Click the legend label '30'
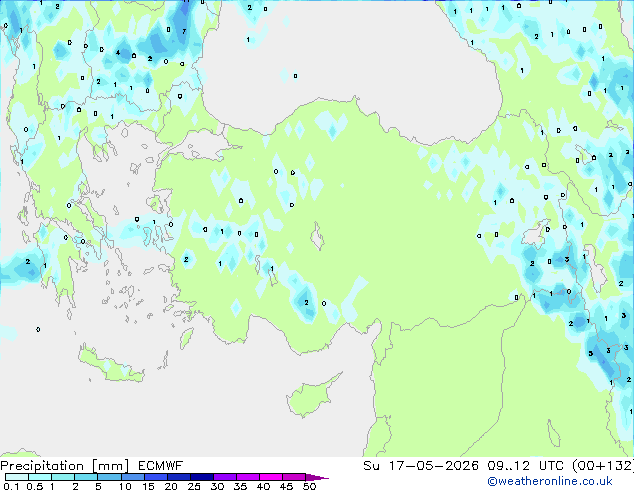The height and width of the screenshot is (490, 634). click(x=217, y=486)
